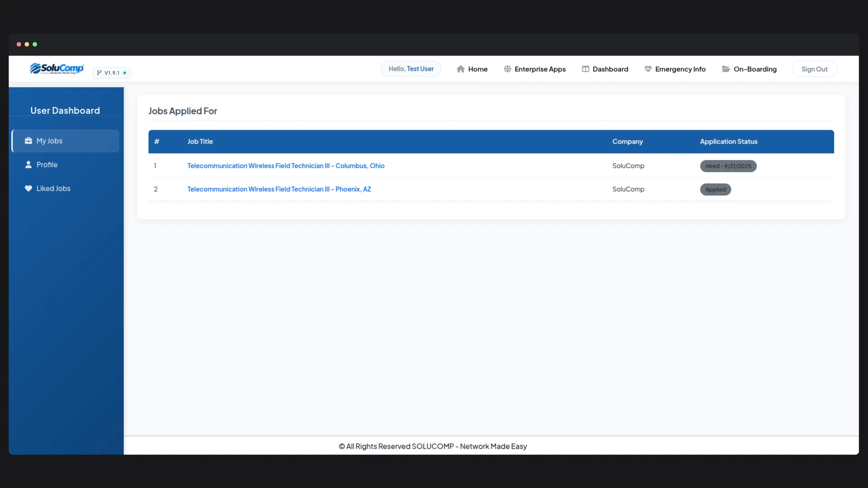
Task: Click the git branch icon beside V1.9.1
Action: coord(99,73)
